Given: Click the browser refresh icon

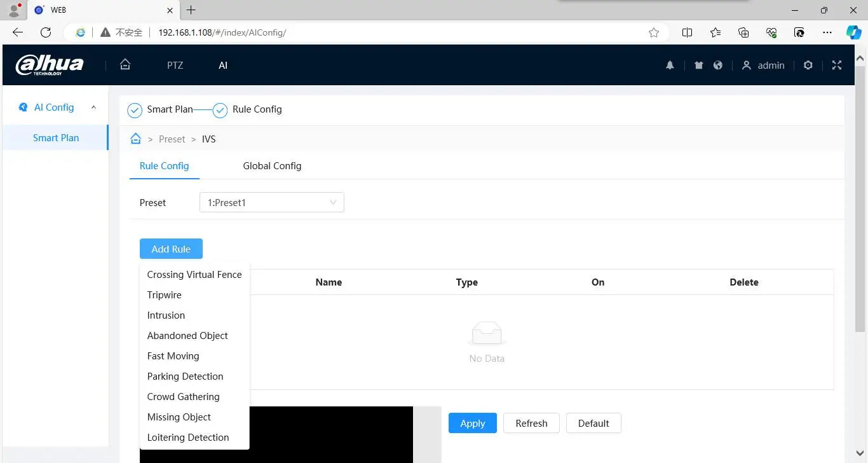Looking at the screenshot, I should click(x=46, y=32).
